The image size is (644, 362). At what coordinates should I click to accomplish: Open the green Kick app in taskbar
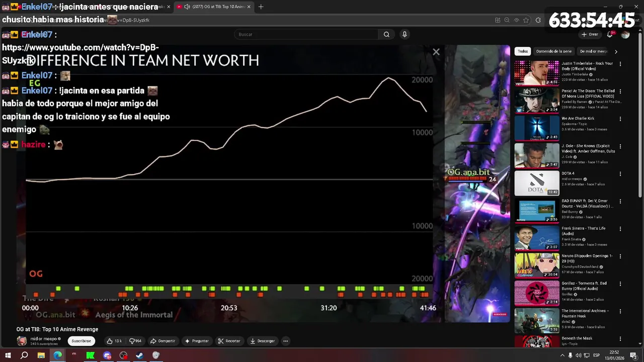pyautogui.click(x=91, y=355)
